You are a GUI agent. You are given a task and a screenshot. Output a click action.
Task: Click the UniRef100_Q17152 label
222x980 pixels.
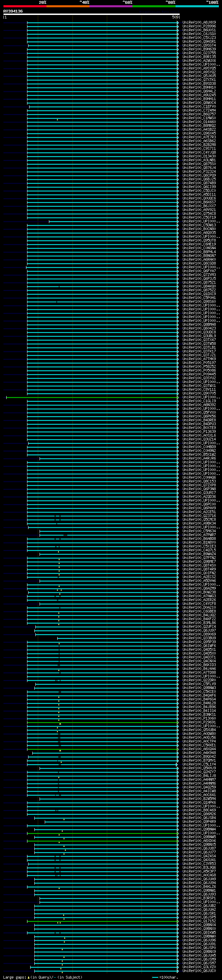199,921
